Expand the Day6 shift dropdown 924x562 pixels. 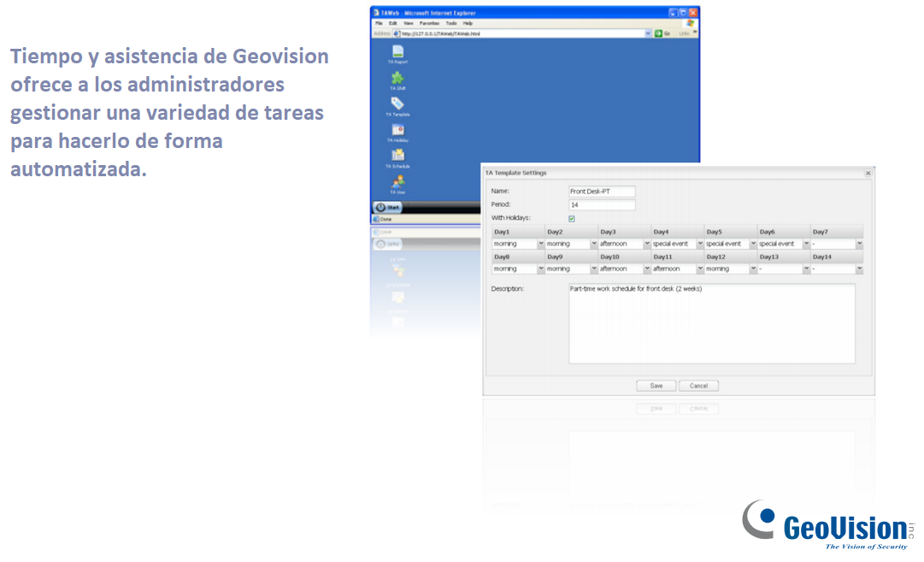pyautogui.click(x=806, y=244)
